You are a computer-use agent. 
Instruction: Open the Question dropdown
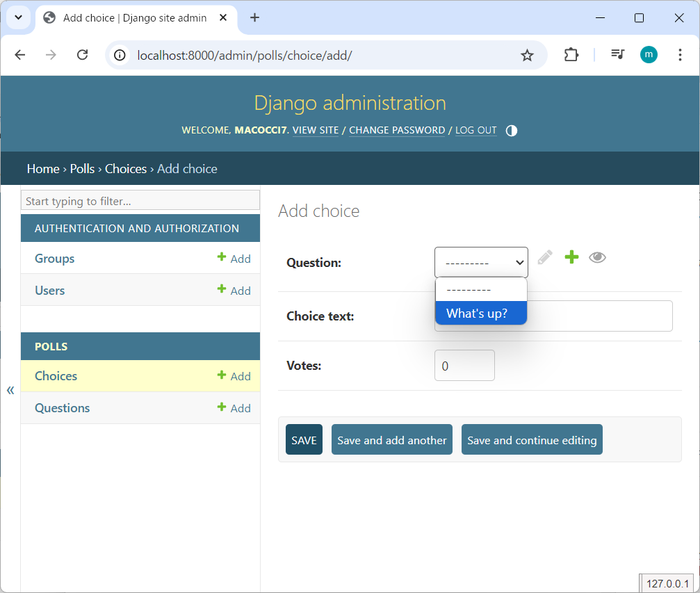(481, 263)
